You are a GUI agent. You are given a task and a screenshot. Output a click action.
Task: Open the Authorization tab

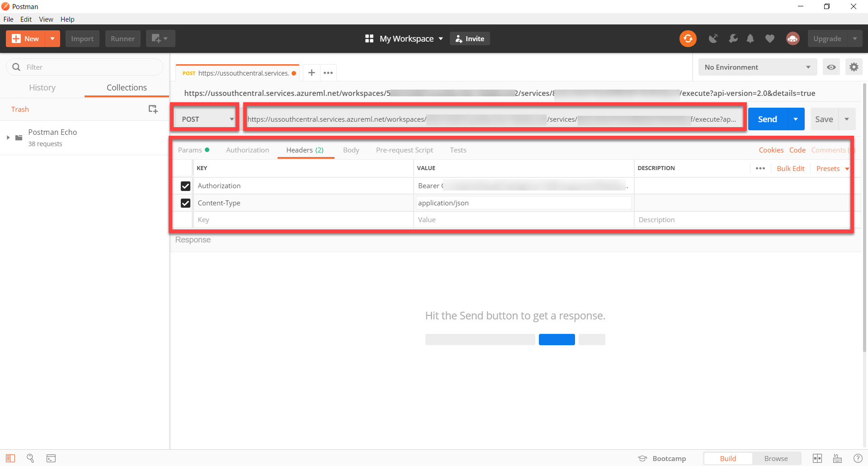pos(247,150)
